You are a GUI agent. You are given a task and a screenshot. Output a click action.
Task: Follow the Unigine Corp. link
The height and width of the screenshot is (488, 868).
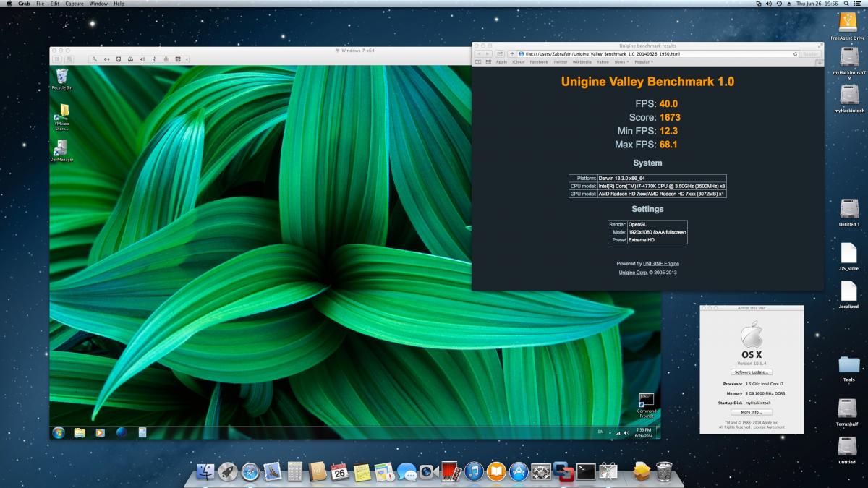pos(633,273)
